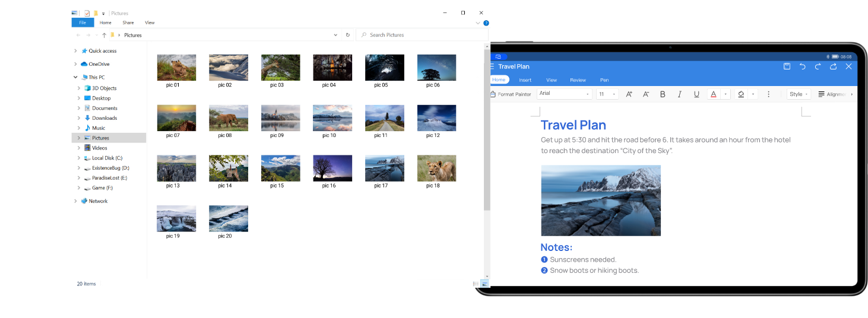
Task: Click the undo arrow in Travel Plan
Action: coord(803,66)
